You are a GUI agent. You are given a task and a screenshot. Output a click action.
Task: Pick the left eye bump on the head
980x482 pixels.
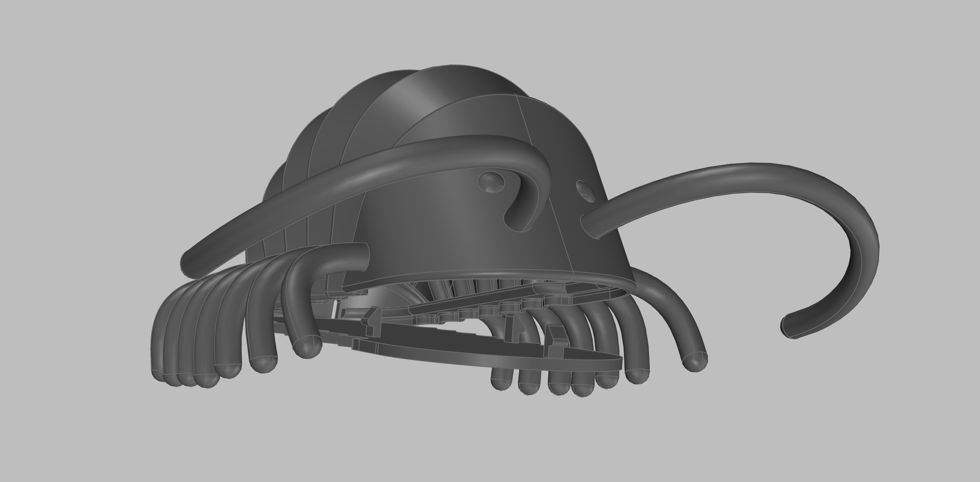[491, 182]
